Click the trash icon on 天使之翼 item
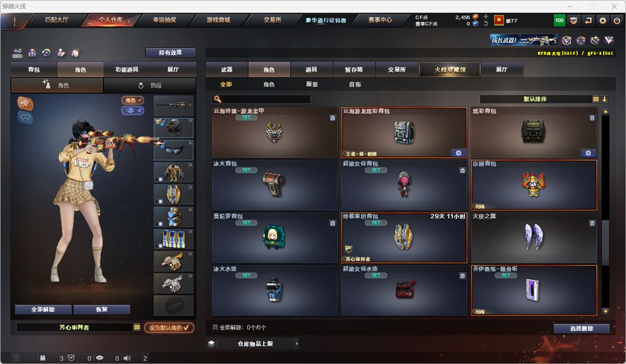 [592, 223]
